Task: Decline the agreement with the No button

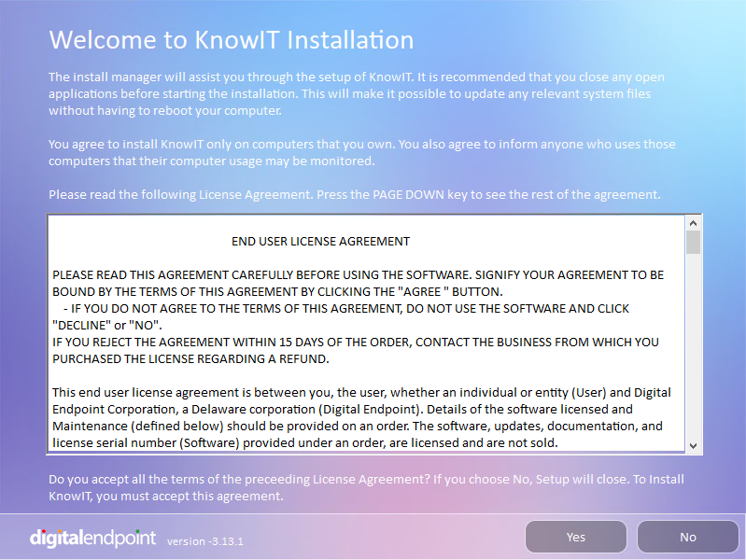Action: (x=687, y=537)
